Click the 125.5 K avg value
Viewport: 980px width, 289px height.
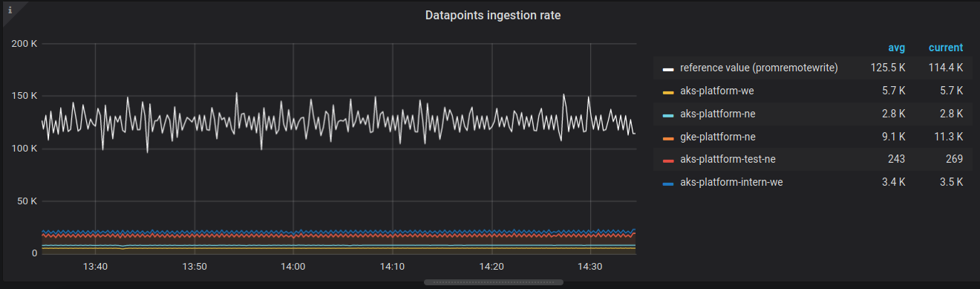(888, 68)
